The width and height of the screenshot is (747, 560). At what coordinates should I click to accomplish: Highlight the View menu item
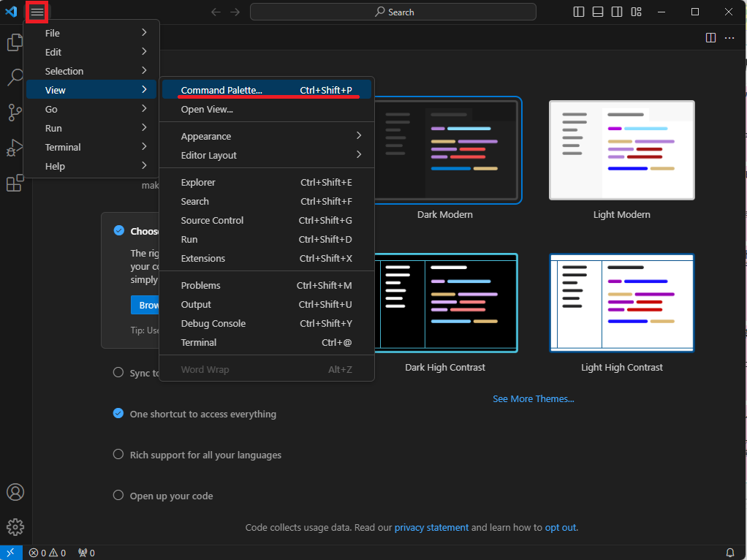(91, 90)
